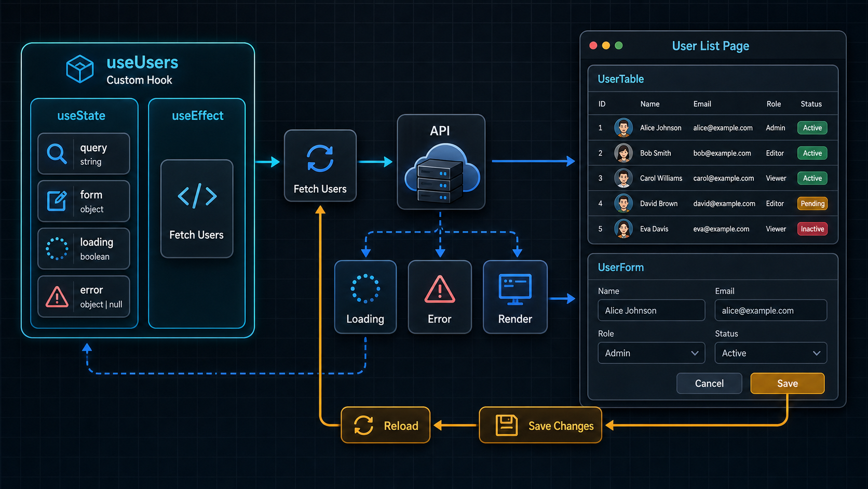This screenshot has width=868, height=489.
Task: Click the UserForm section heading
Action: [x=620, y=267]
